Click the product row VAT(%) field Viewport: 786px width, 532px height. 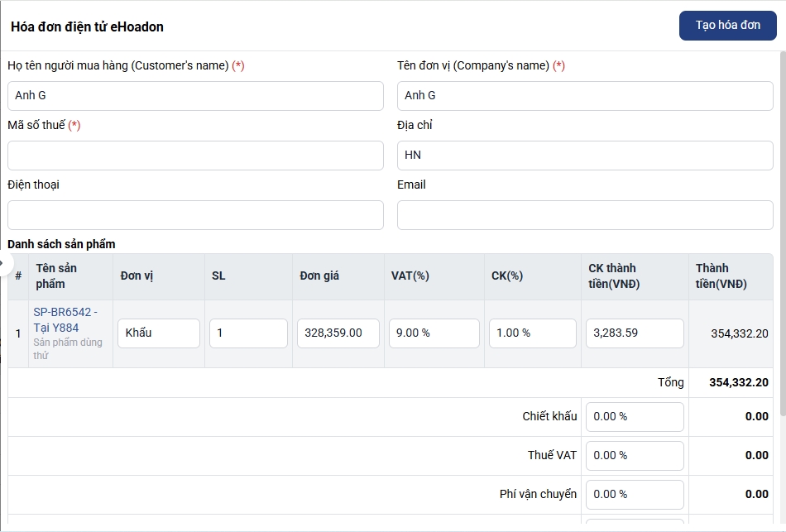pyautogui.click(x=434, y=333)
